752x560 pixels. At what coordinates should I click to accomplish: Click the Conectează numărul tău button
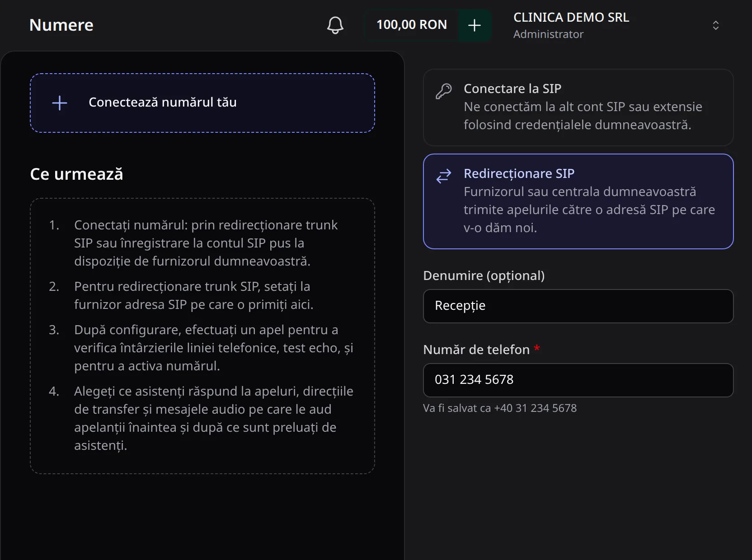[202, 103]
